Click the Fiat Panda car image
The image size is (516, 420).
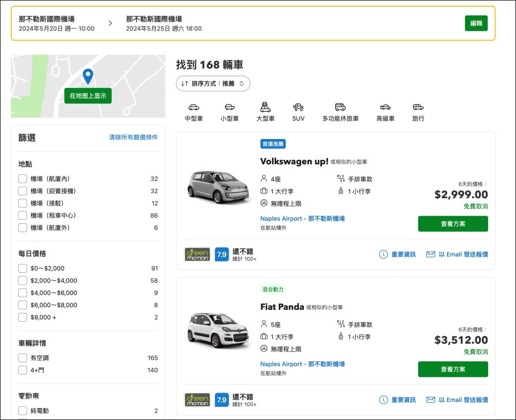click(x=218, y=330)
